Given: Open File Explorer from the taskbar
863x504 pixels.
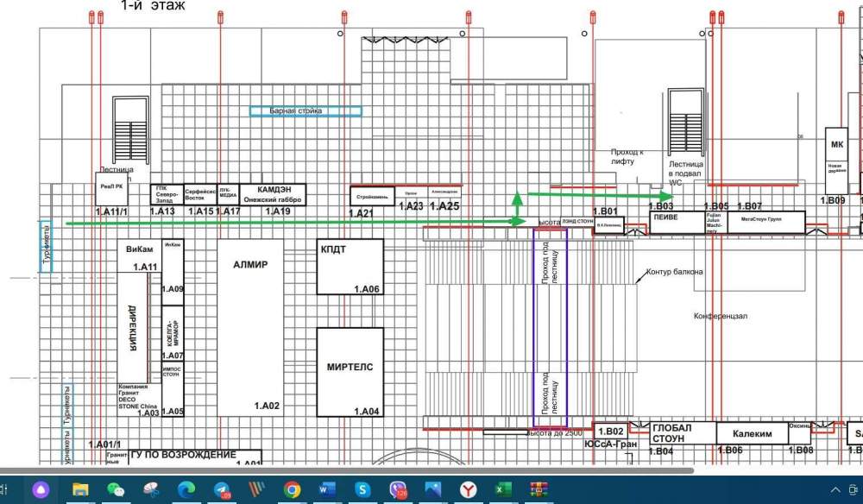Looking at the screenshot, I should pos(80,489).
